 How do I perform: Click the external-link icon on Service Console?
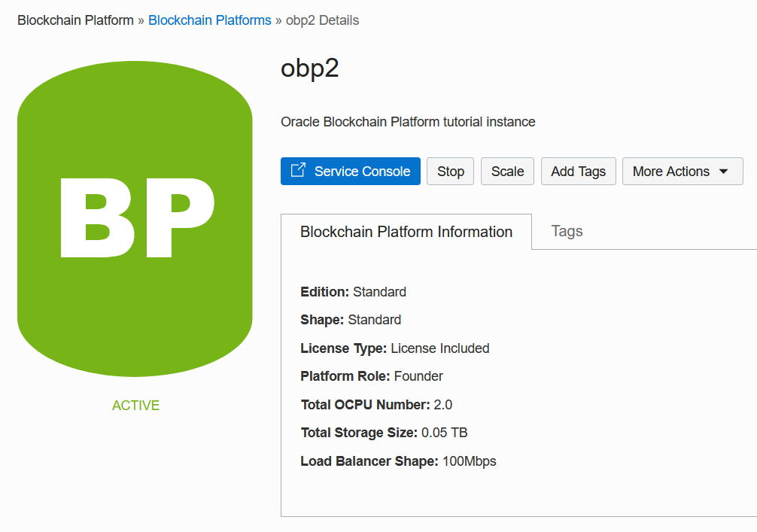point(298,170)
